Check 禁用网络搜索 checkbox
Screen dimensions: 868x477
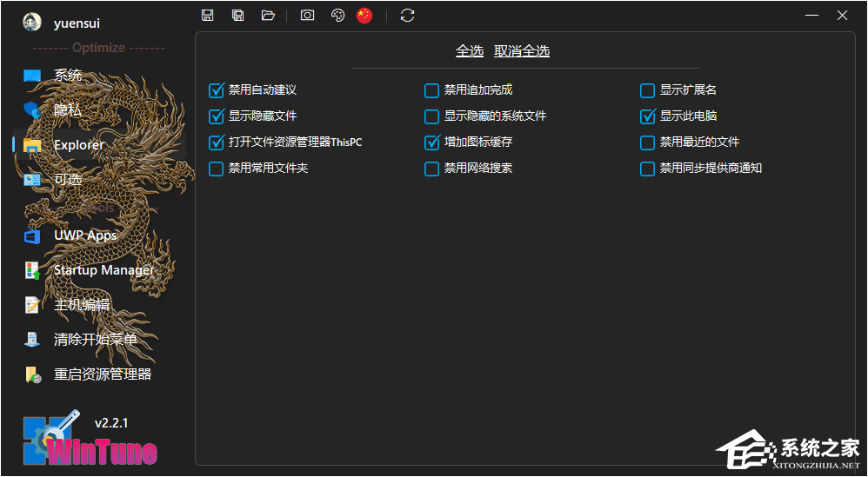click(x=431, y=169)
